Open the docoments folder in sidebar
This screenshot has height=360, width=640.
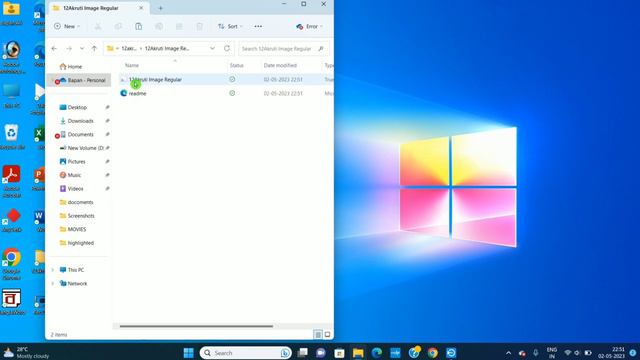pos(80,202)
